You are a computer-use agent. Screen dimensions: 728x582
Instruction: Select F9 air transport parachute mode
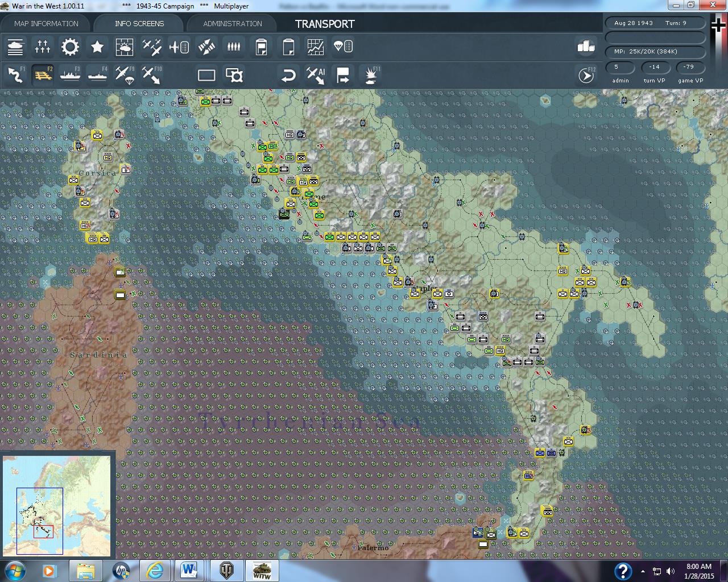[x=125, y=75]
